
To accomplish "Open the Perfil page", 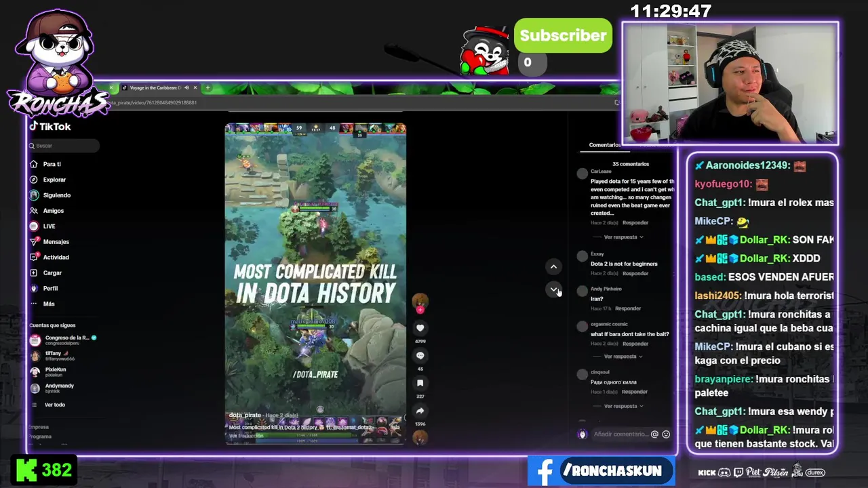I will point(44,288).
